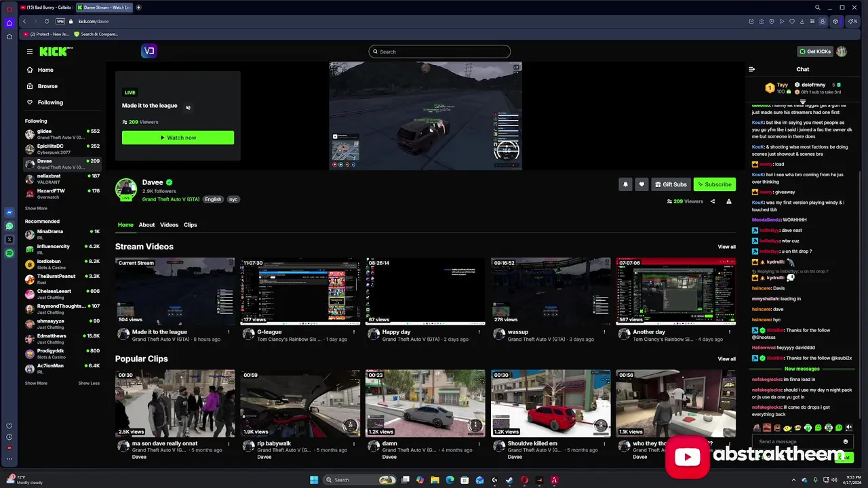Click the KICK logo
Screen dimensions: 868x488
55,52
